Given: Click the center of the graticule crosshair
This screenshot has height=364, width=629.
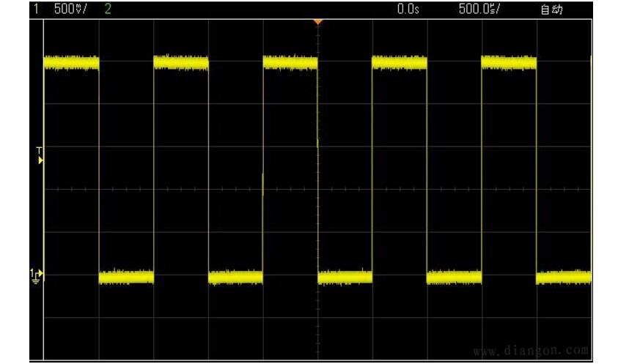Looking at the screenshot, I should [317, 190].
